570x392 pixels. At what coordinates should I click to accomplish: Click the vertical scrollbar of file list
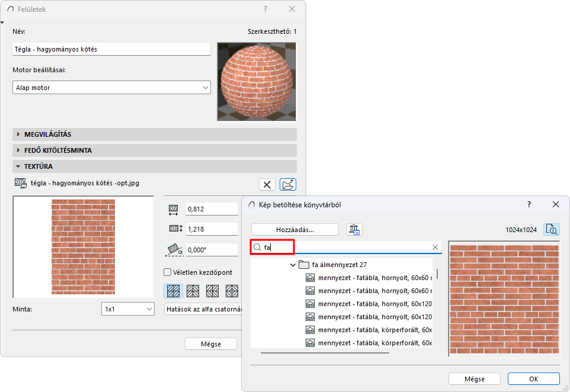tap(437, 274)
